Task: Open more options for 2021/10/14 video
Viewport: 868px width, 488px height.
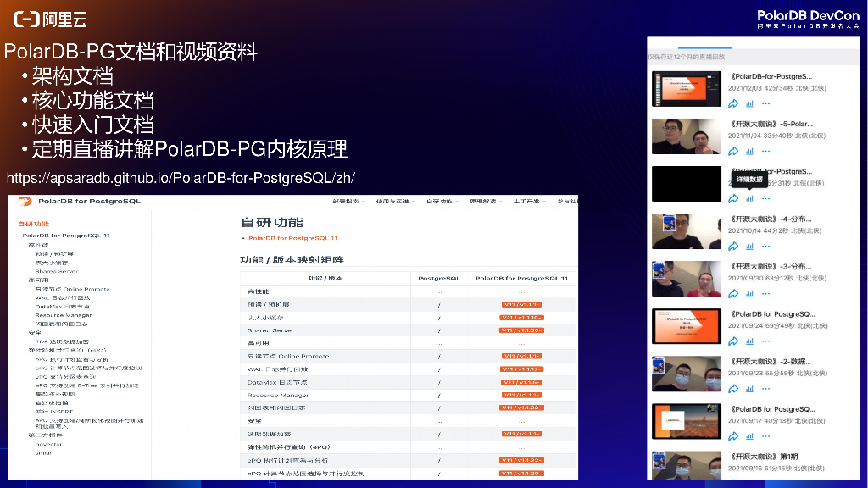Action: point(765,247)
